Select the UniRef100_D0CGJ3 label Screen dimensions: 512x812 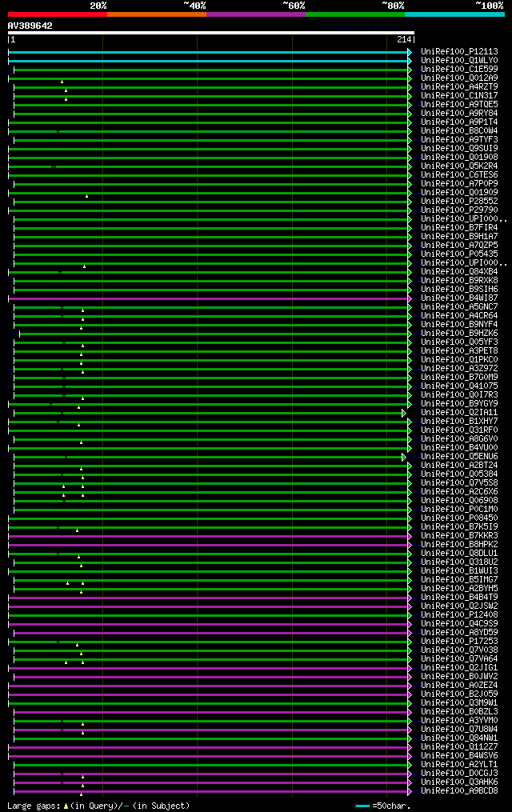(459, 774)
